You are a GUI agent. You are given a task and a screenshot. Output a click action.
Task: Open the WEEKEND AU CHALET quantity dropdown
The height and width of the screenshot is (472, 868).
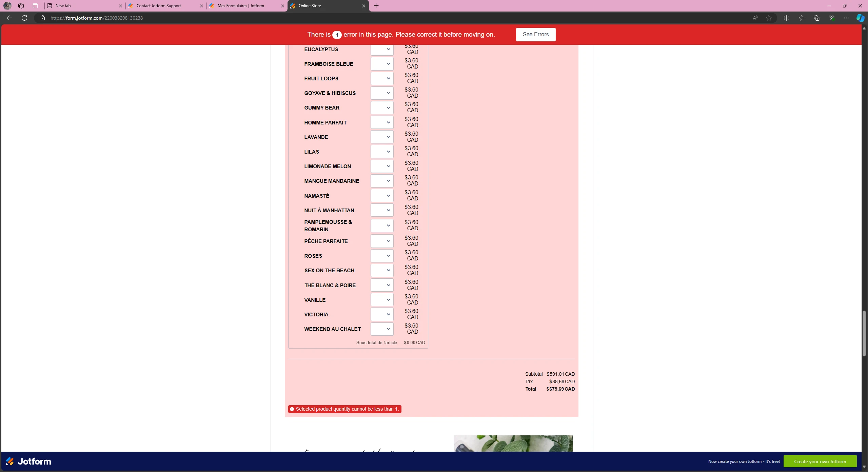pos(382,329)
